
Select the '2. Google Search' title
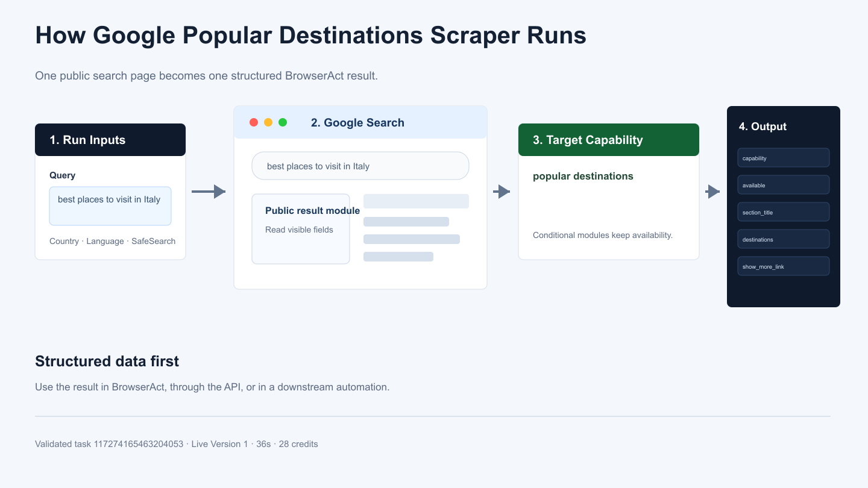tap(357, 123)
